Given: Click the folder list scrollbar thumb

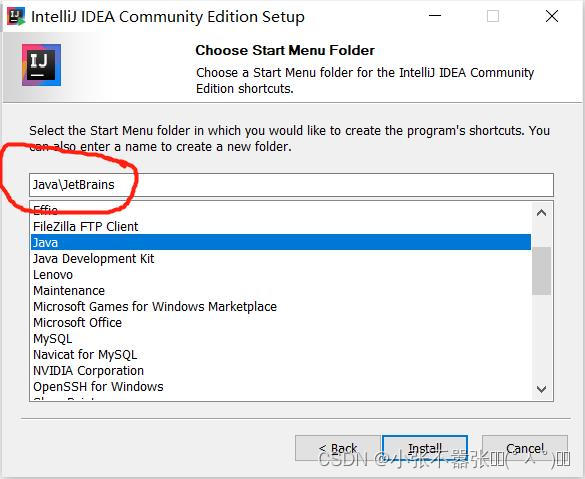Looking at the screenshot, I should click(541, 271).
